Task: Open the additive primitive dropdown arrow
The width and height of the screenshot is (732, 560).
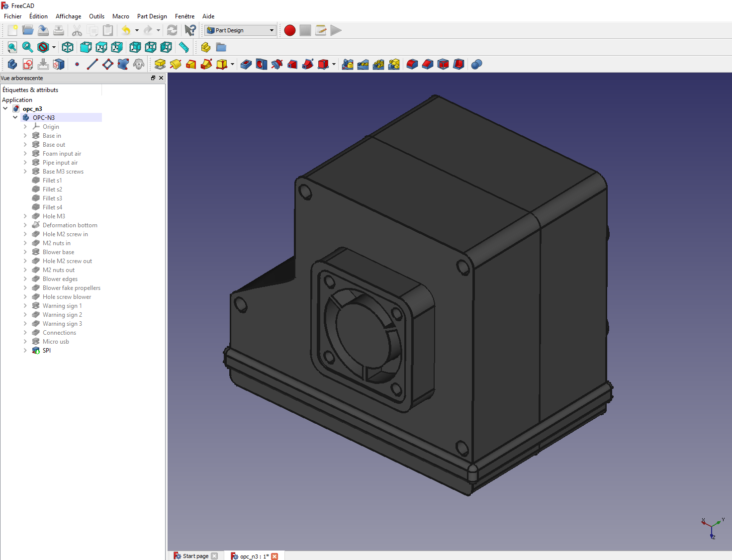Action: 232,64
